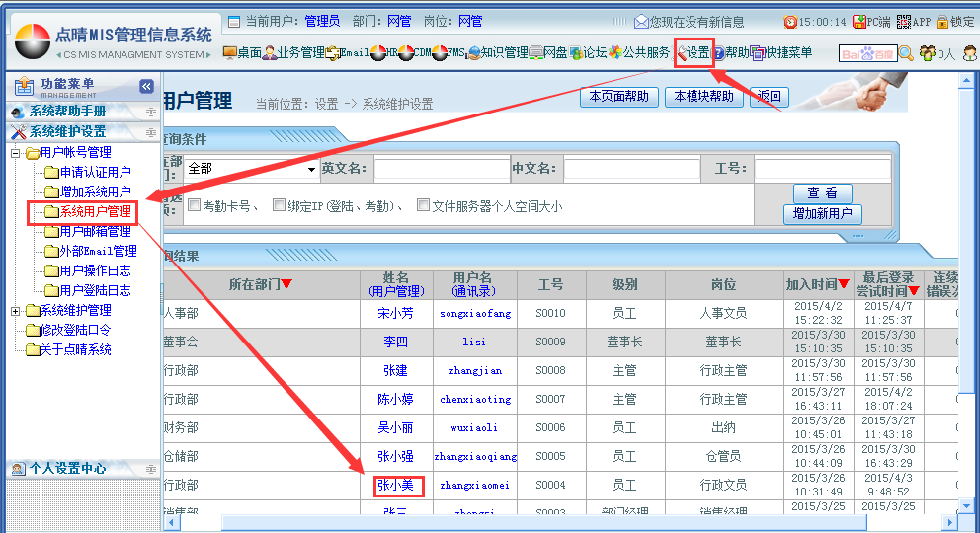Click the 英文名 text input field
This screenshot has height=533, width=980.
(x=441, y=169)
